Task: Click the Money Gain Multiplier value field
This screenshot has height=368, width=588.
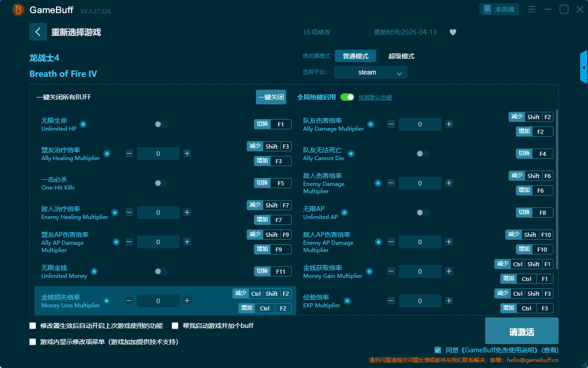Action: [x=420, y=271]
